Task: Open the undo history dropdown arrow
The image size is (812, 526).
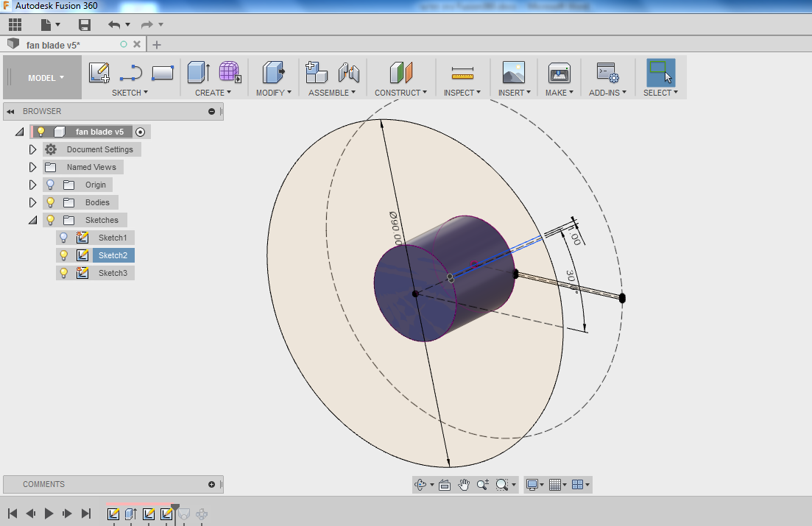Action: (x=127, y=24)
